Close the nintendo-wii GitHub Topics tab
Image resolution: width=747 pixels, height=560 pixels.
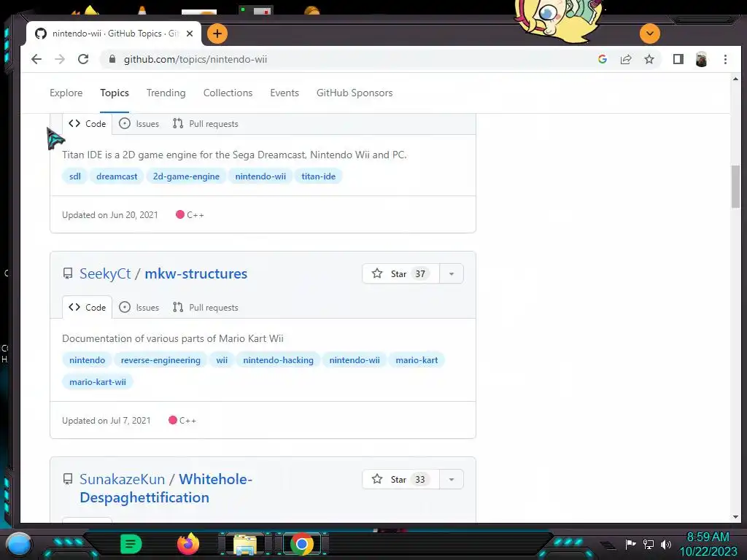click(x=190, y=34)
